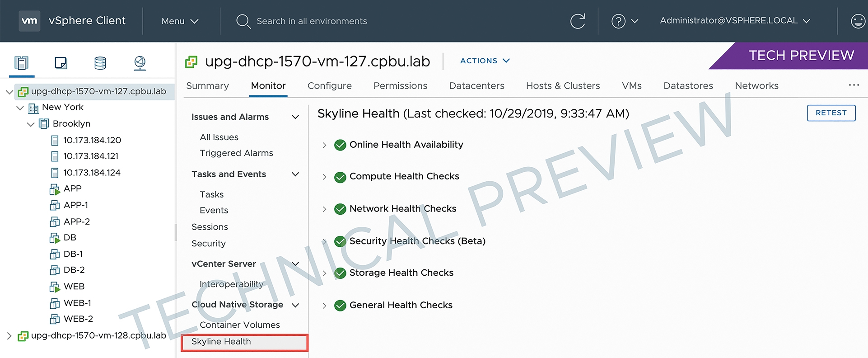Click the vCenter icon beside page title
The image size is (868, 358).
click(191, 62)
